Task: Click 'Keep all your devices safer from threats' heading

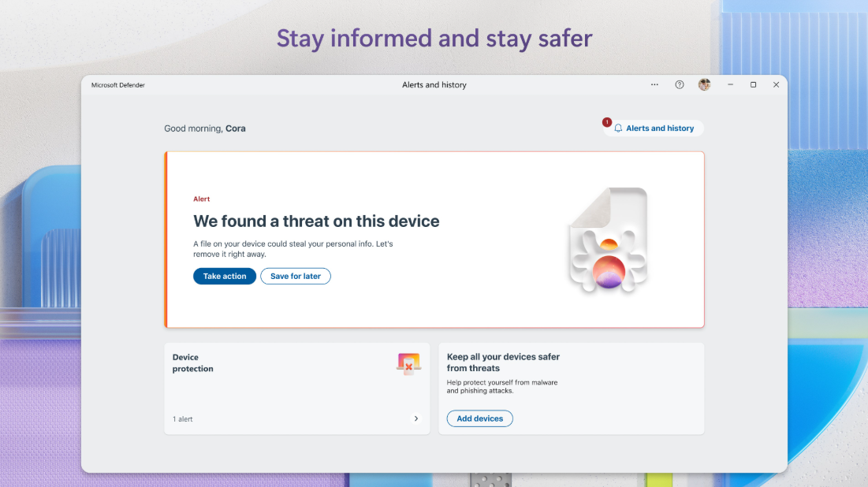Action: [x=503, y=362]
